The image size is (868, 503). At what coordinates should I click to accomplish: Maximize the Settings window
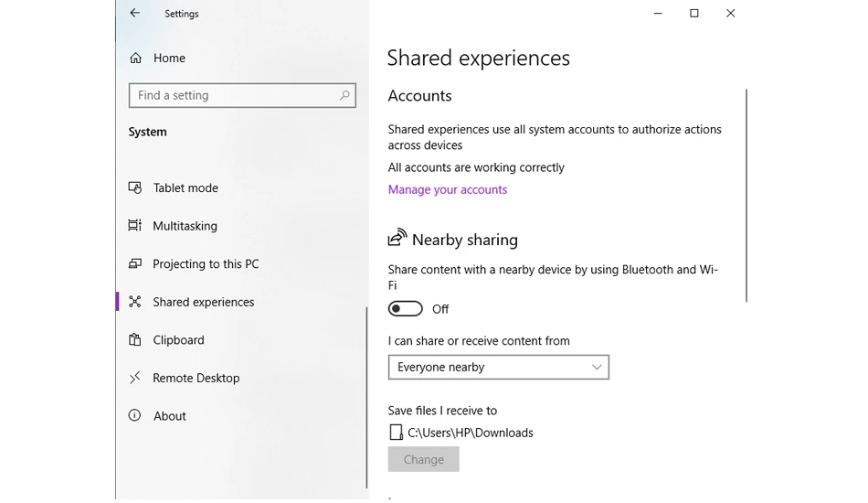click(693, 14)
